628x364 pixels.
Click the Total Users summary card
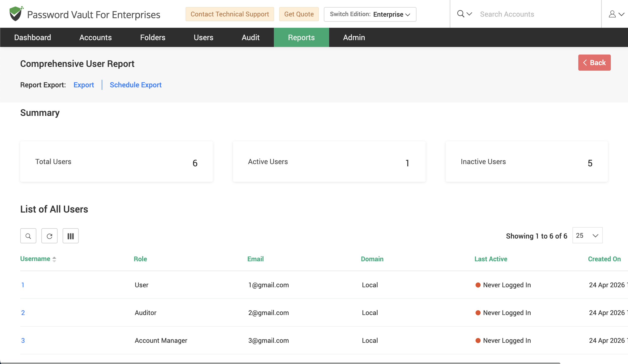point(116,162)
